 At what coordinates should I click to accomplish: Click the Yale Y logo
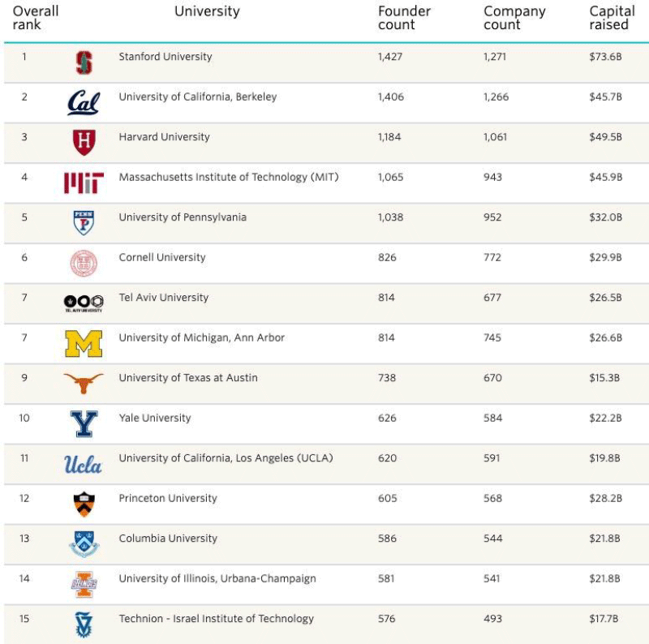coord(84,423)
